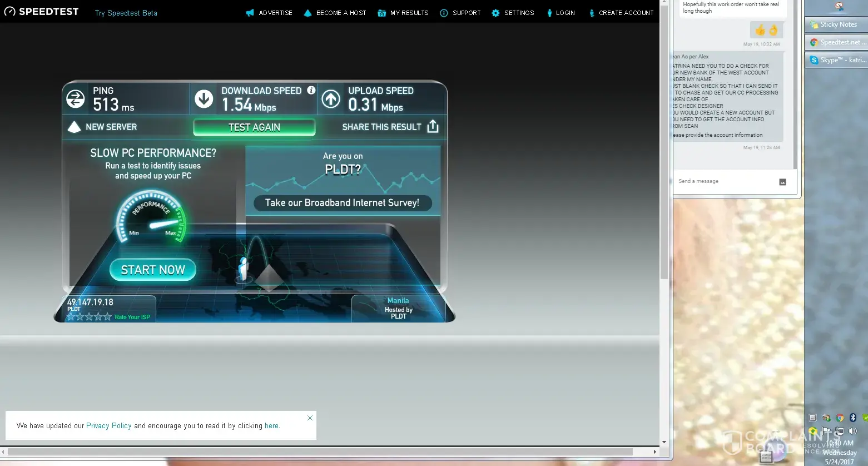
Task: Click the Speedtest logo
Action: coord(42,12)
